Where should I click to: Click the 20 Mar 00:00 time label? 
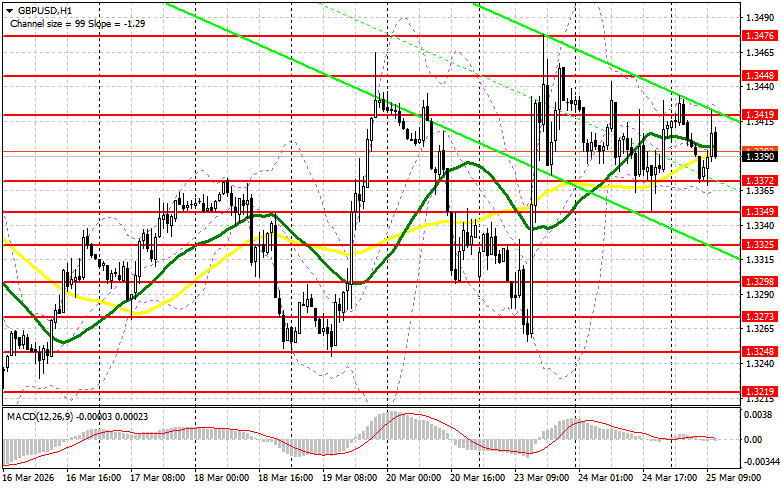pos(413,478)
